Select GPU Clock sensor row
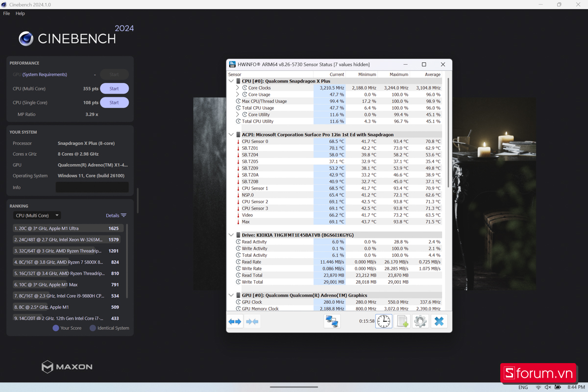This screenshot has width=588, height=392. coord(335,302)
